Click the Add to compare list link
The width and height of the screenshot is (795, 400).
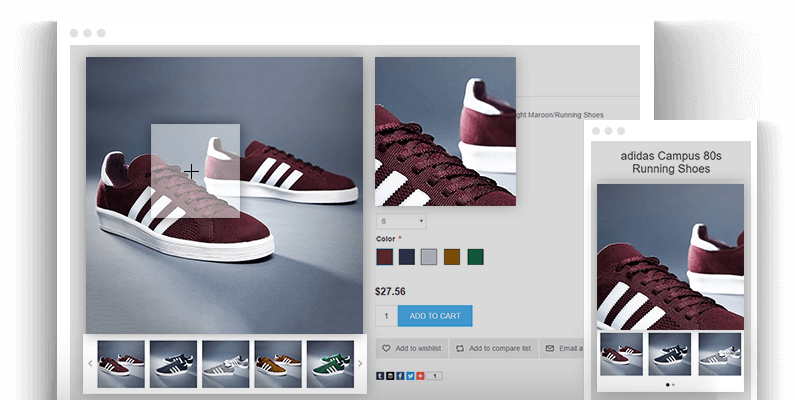[498, 348]
